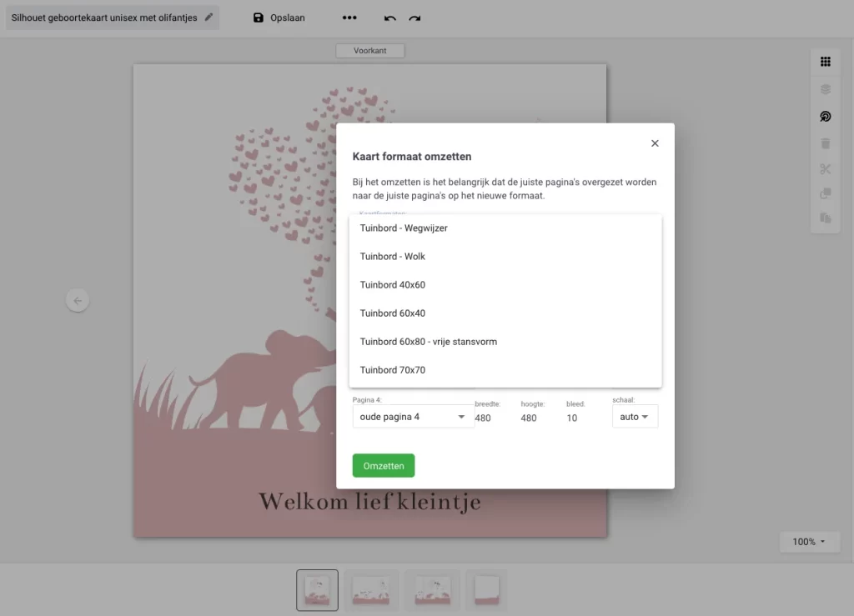
Task: Edit card title with pencil icon
Action: [208, 18]
